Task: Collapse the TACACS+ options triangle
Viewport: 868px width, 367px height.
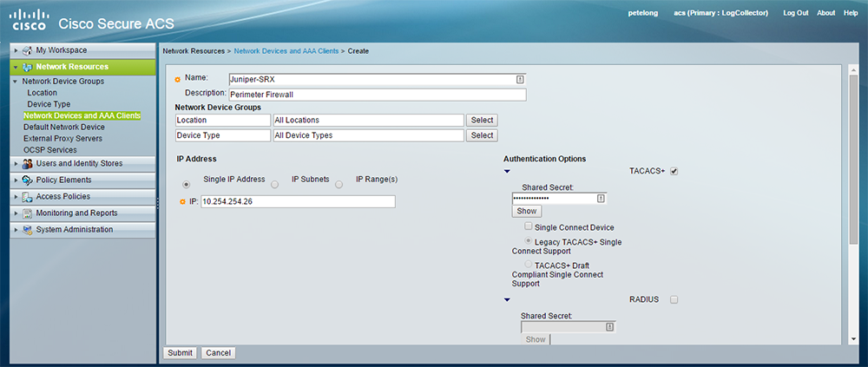Action: pos(507,172)
